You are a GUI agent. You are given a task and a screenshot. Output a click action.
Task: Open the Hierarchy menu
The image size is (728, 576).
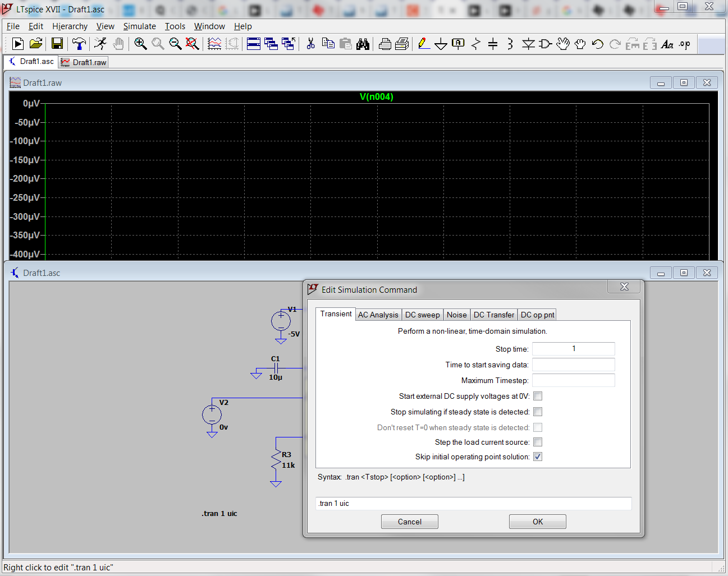[x=70, y=26]
